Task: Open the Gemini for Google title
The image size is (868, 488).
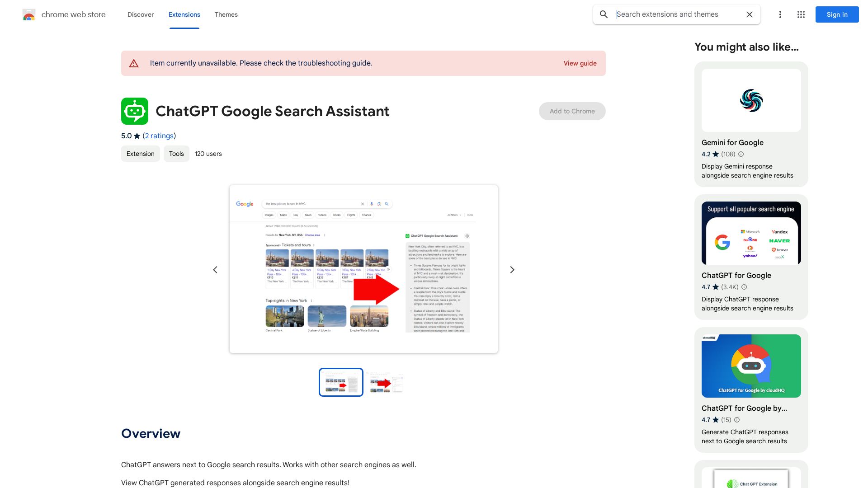Action: [x=732, y=142]
